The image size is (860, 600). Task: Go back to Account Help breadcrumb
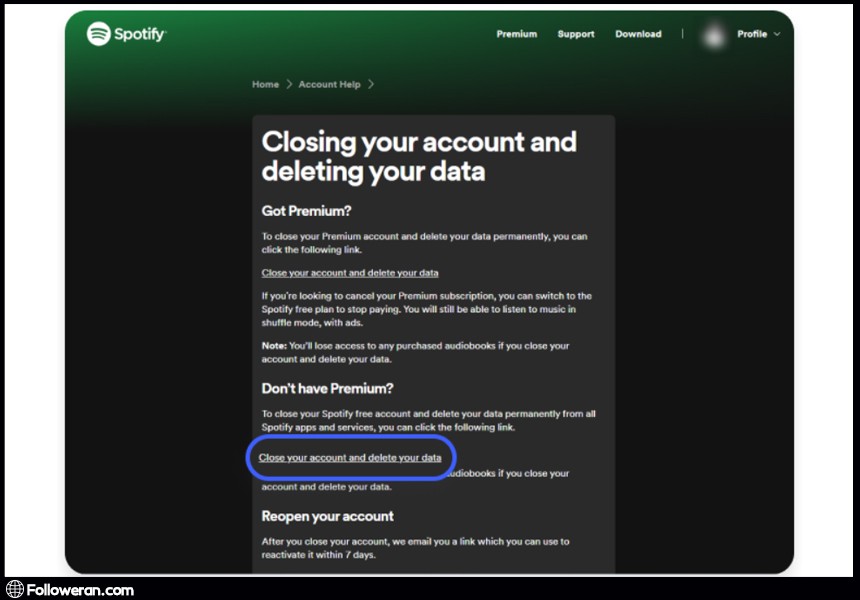[329, 85]
